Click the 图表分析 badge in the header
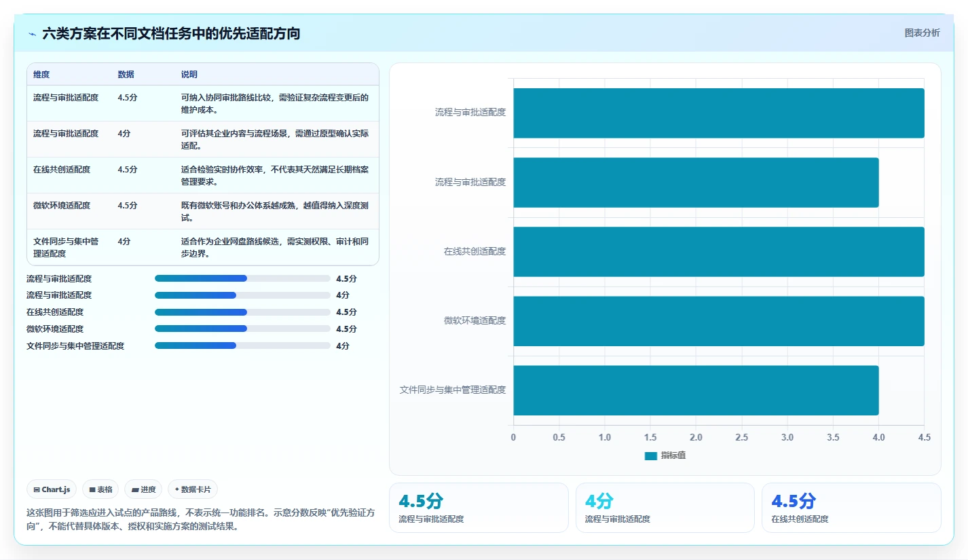Screen dimensions: 968x560 922,33
